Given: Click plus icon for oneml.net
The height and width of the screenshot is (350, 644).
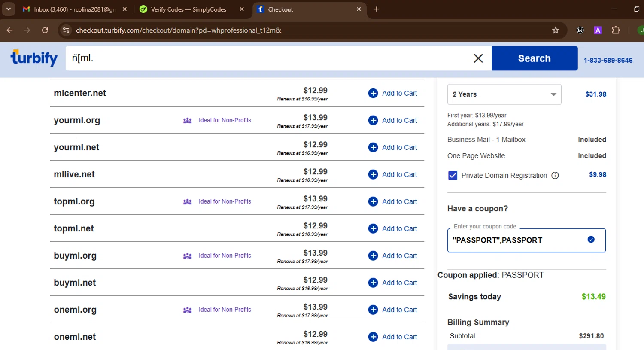Looking at the screenshot, I should pyautogui.click(x=373, y=337).
